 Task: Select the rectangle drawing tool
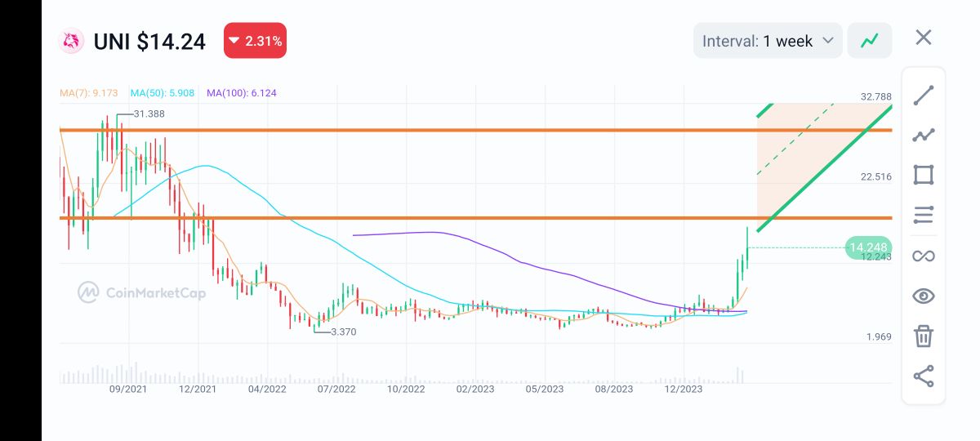click(923, 176)
